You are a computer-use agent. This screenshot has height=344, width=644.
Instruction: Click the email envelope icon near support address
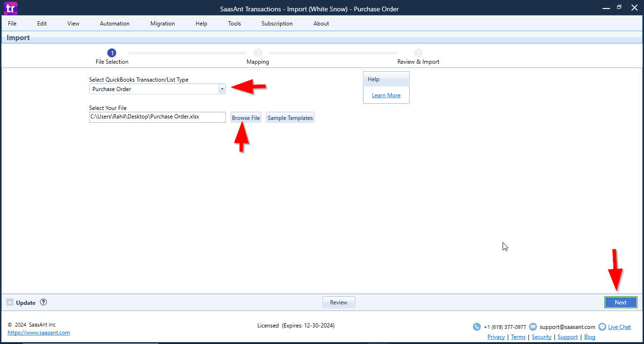pos(533,327)
